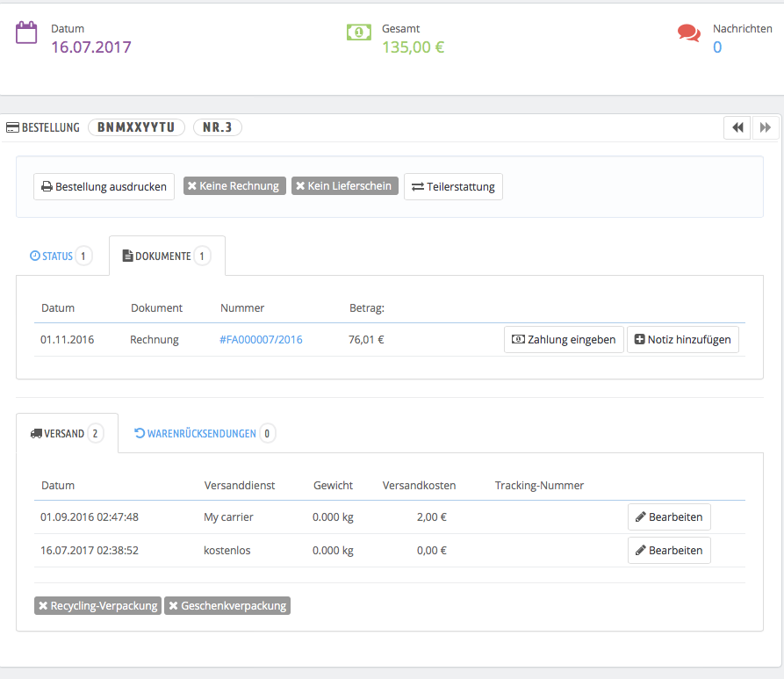Click Zahlung eingeben button

564,340
